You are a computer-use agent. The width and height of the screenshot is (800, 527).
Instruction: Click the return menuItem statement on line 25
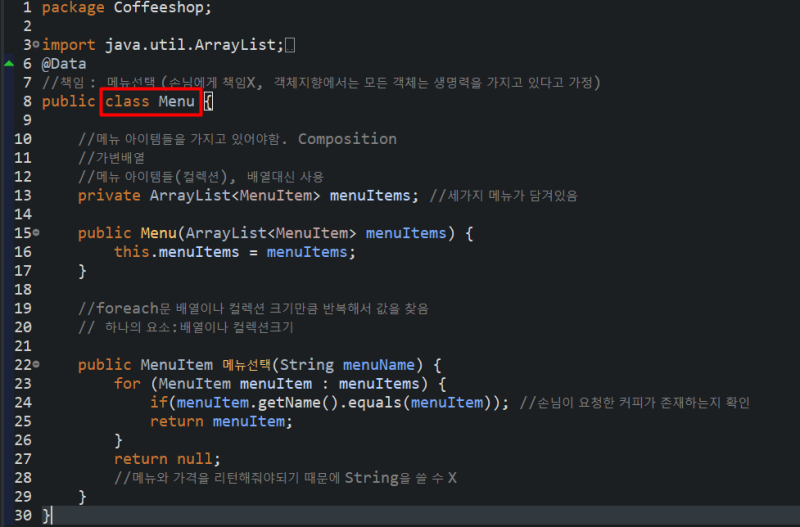221,421
